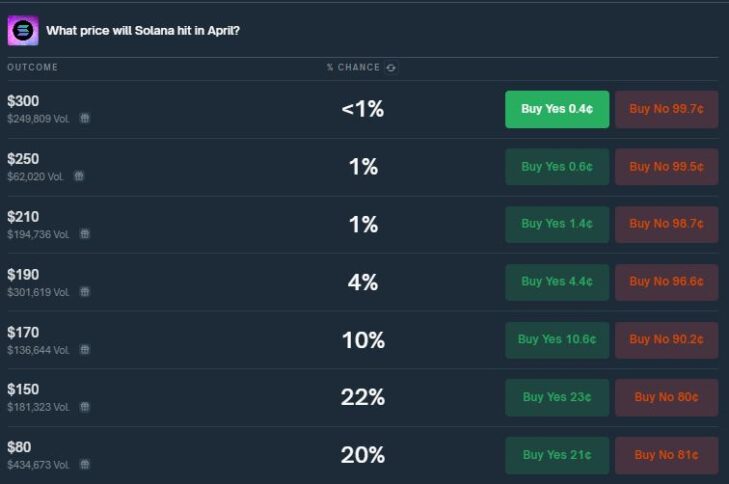Choose Buy No 99.7¢ for $300
This screenshot has height=484, width=729.
tap(666, 109)
